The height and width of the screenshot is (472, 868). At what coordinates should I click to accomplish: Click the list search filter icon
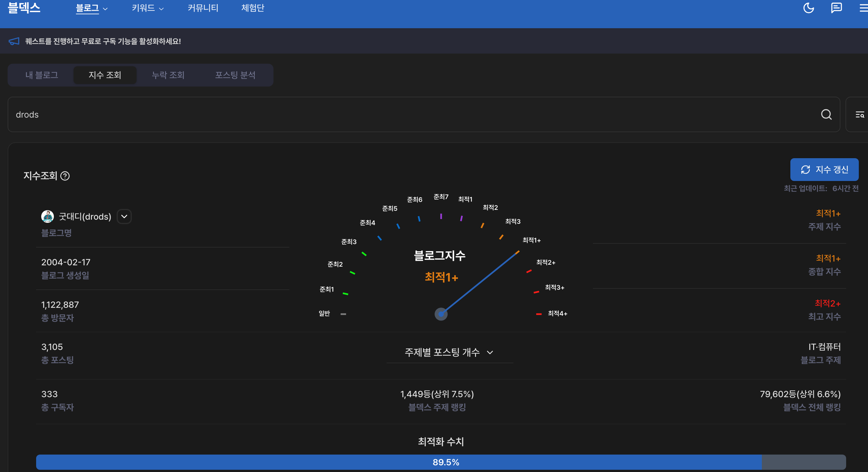[859, 115]
